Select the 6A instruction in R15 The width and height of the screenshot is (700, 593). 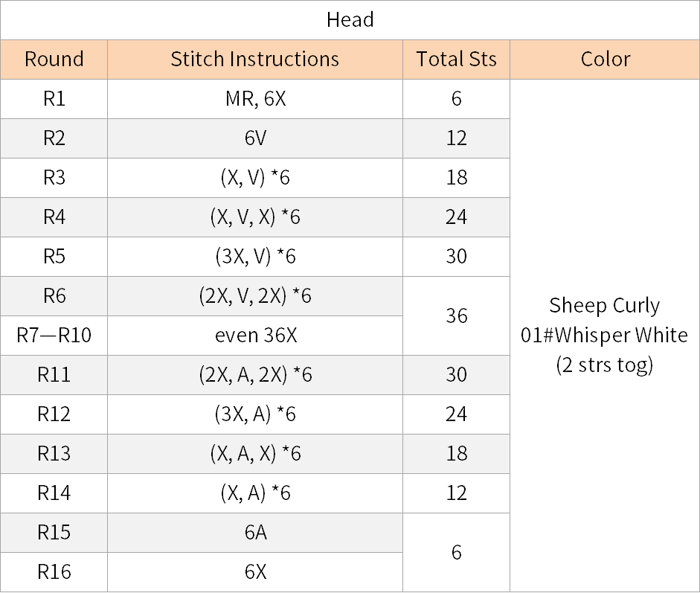tap(255, 533)
